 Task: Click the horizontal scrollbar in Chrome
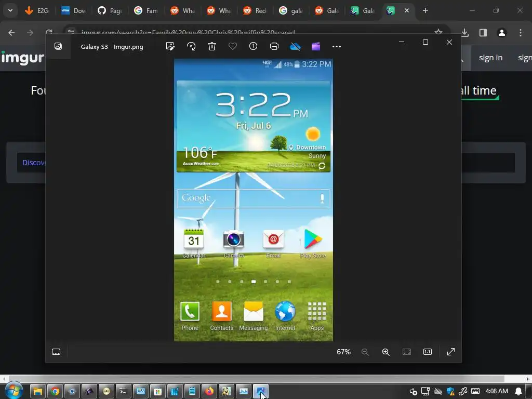(256, 379)
